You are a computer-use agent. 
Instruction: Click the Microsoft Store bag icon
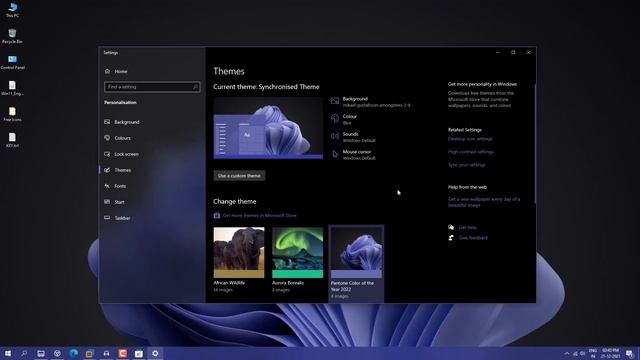coord(217,216)
